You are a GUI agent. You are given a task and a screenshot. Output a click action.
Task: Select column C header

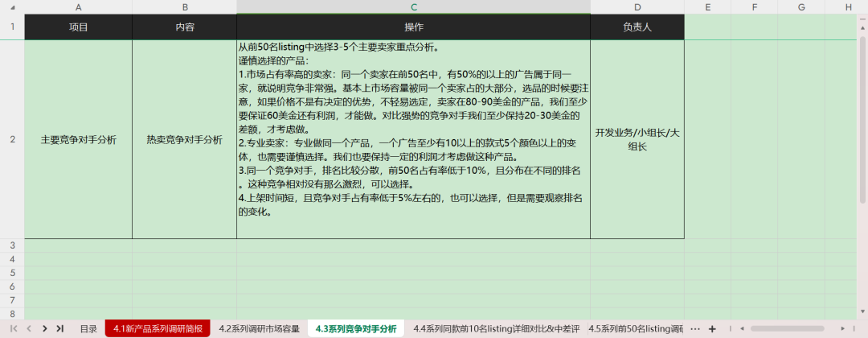coord(414,7)
